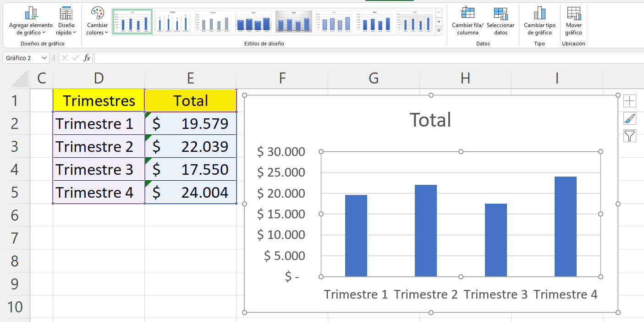The width and height of the screenshot is (644, 322).
Task: Expand the full chart styles gallery
Action: 439,31
